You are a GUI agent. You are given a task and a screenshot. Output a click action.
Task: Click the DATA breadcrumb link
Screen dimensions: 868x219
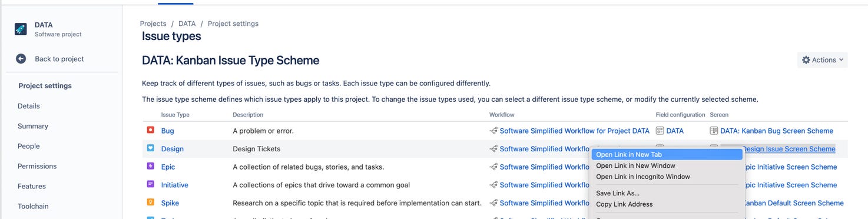187,24
